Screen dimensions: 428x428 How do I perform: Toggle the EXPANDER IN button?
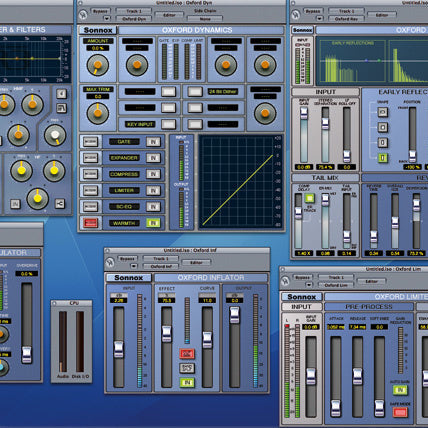pyautogui.click(x=153, y=158)
